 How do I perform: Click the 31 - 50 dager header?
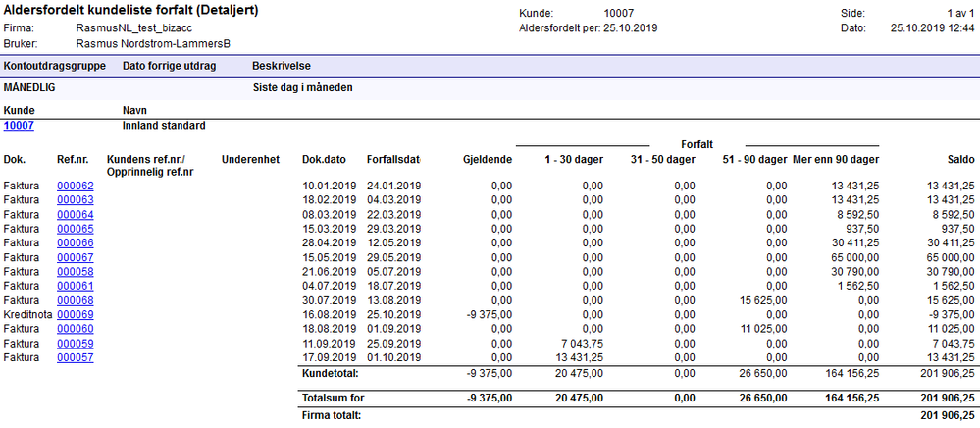click(661, 160)
